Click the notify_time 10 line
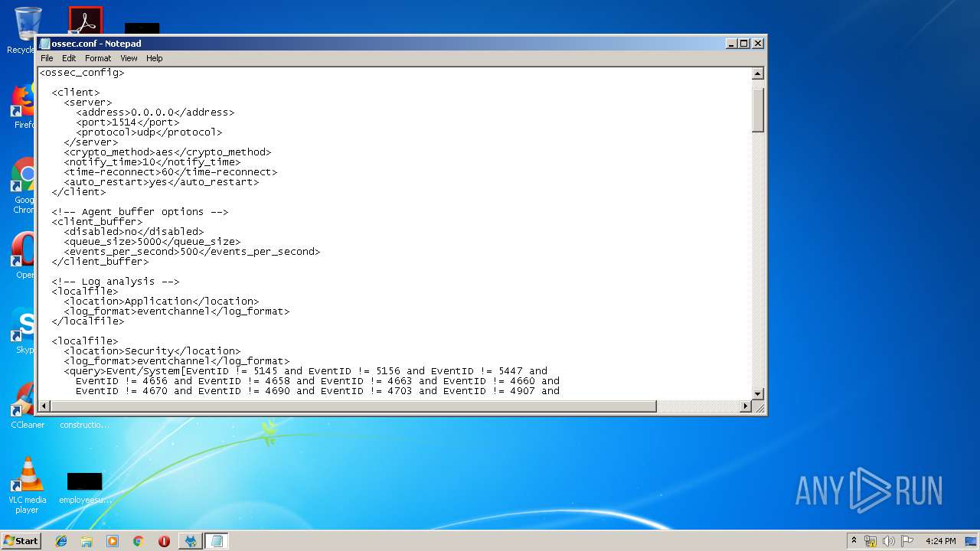 tap(152, 162)
